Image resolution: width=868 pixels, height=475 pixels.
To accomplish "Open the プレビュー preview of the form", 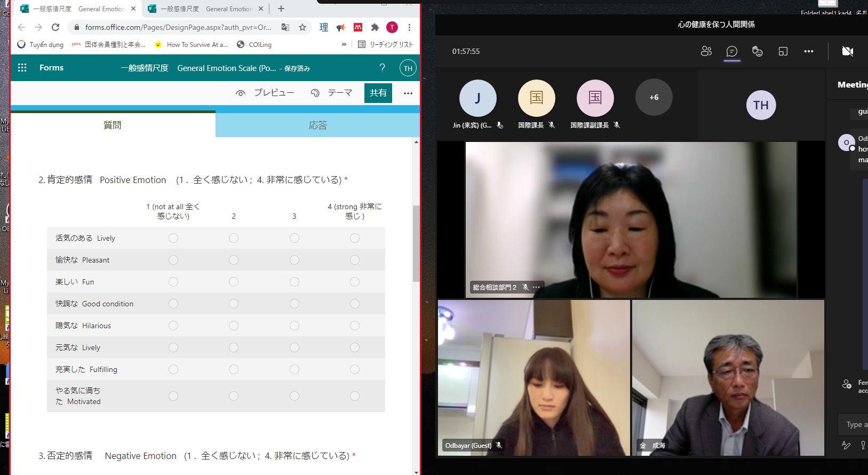I will (x=265, y=93).
